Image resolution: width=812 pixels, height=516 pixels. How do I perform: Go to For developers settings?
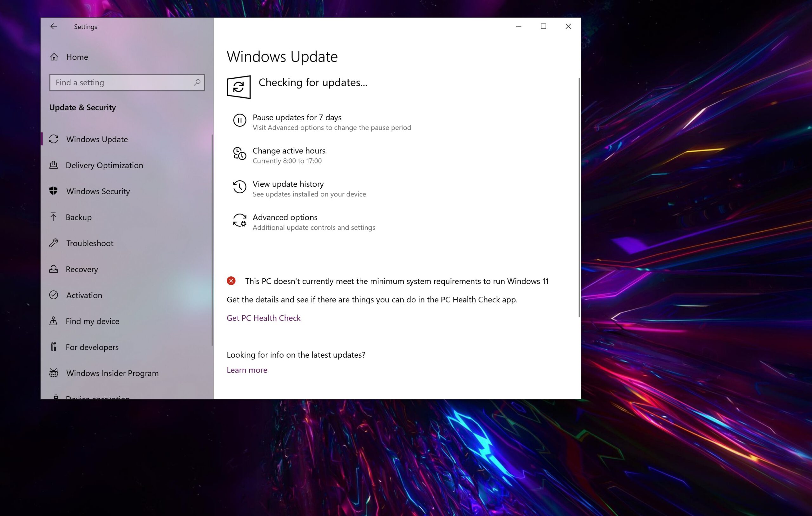click(x=127, y=347)
